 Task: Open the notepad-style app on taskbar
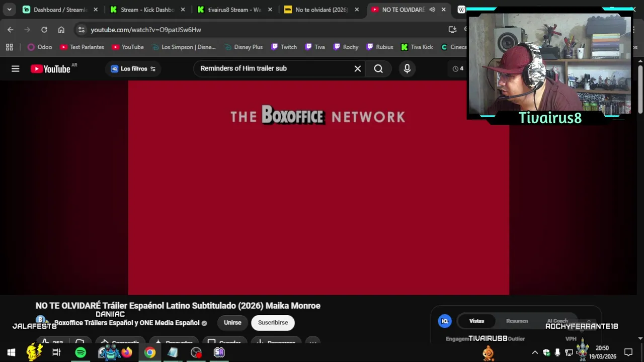[x=173, y=352]
